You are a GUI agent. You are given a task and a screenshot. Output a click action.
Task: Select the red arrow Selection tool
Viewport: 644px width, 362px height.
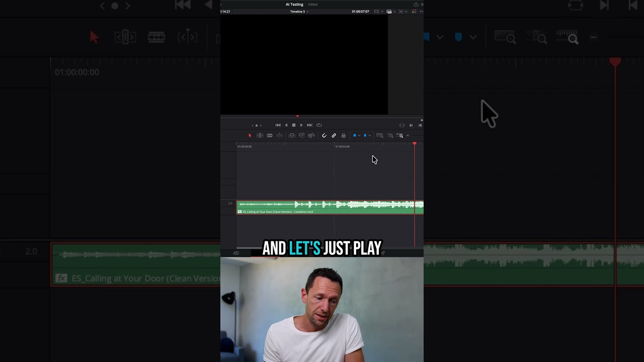click(250, 136)
